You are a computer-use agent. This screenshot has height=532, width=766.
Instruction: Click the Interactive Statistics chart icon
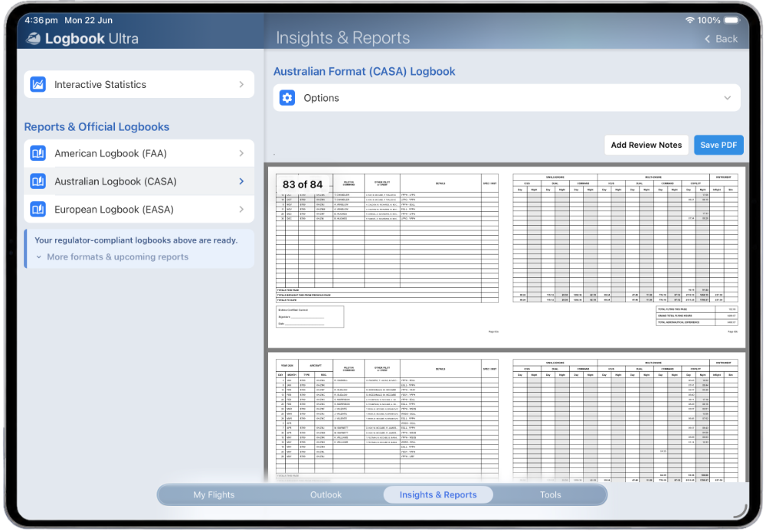[x=38, y=84]
